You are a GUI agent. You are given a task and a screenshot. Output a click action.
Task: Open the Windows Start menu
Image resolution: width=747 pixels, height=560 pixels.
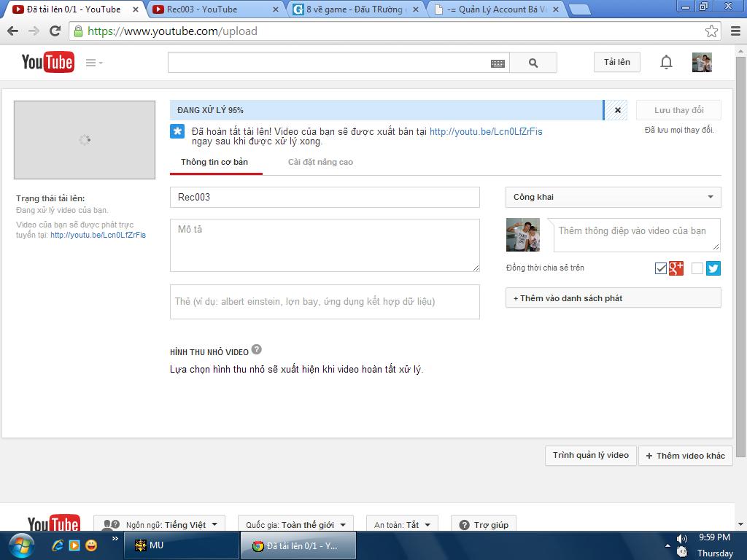click(21, 545)
